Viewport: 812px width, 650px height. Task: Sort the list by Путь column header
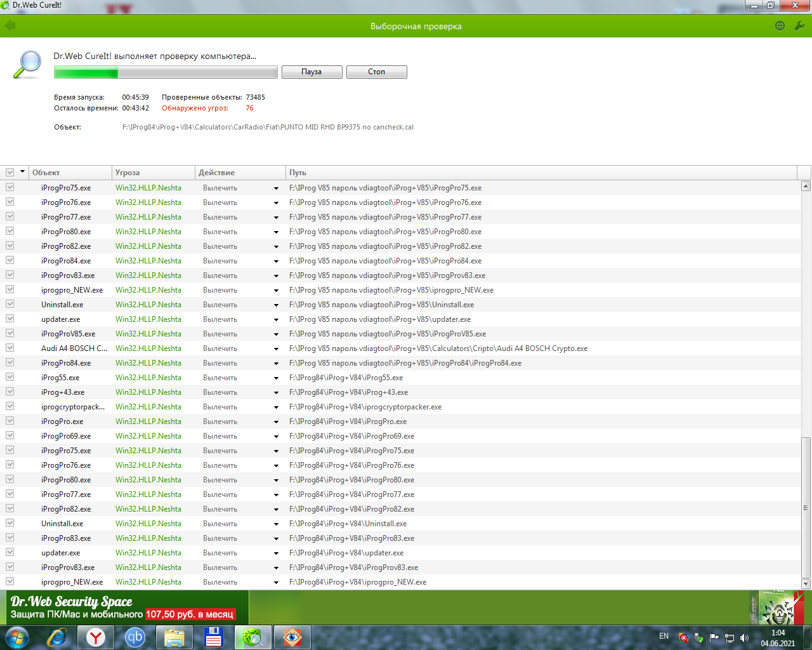(539, 173)
